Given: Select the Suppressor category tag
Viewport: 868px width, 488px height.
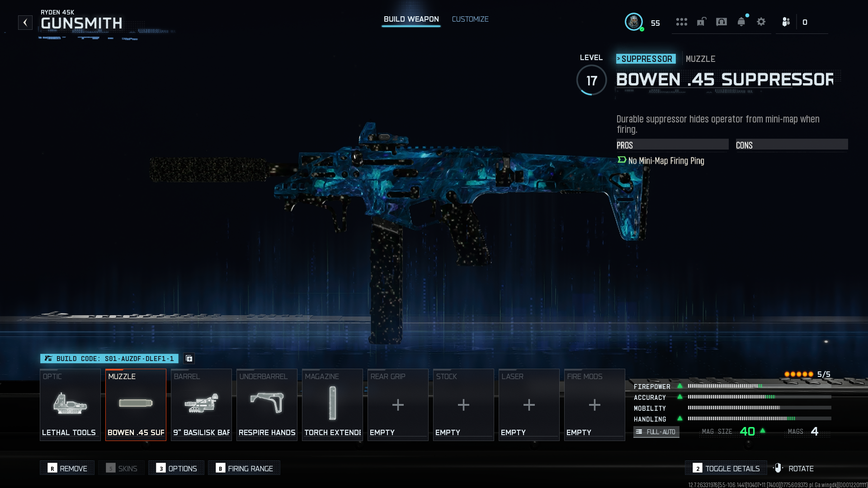Looking at the screenshot, I should click(x=646, y=59).
